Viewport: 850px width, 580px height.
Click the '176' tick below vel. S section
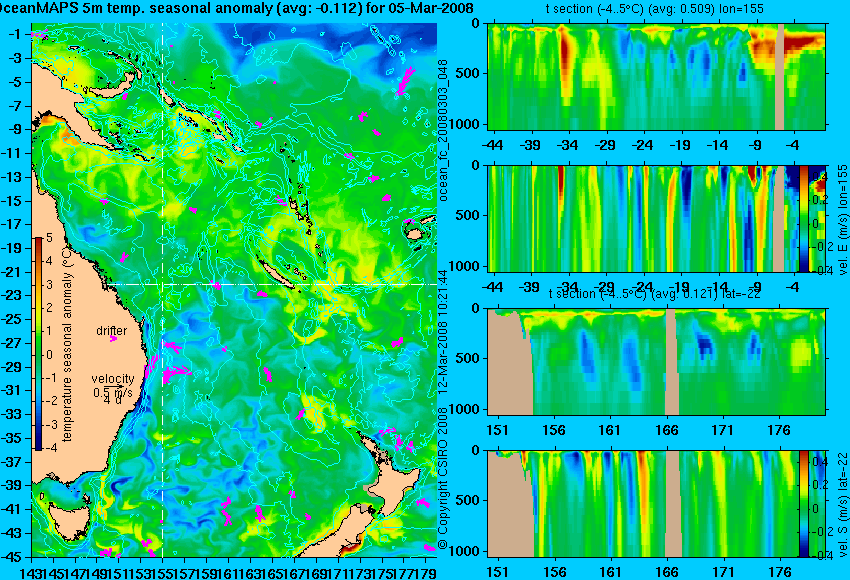click(781, 572)
